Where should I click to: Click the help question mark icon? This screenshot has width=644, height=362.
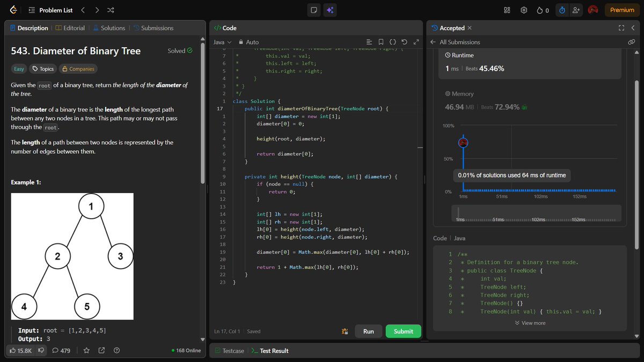pos(116,351)
